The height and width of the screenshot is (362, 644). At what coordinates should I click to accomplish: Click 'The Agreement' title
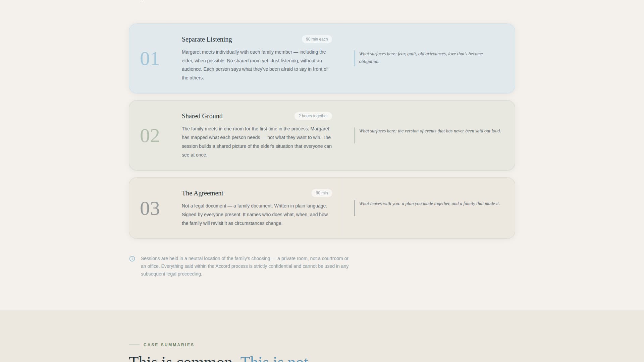202,193
